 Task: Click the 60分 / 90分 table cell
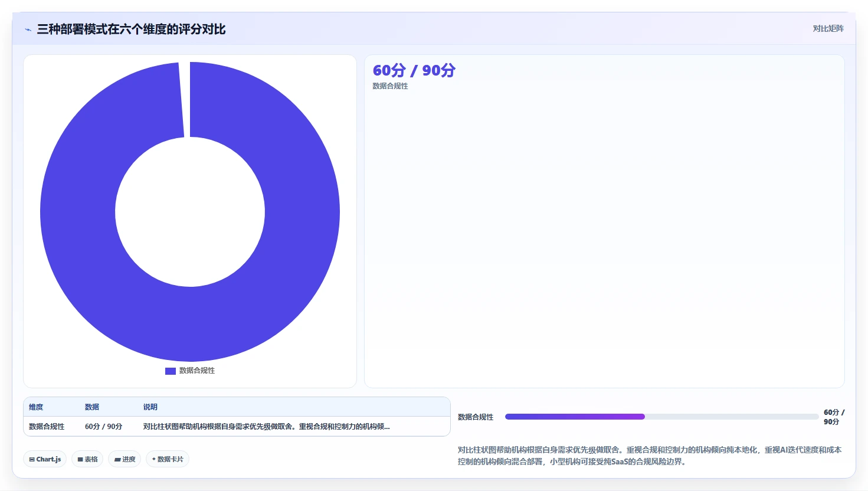(x=104, y=427)
